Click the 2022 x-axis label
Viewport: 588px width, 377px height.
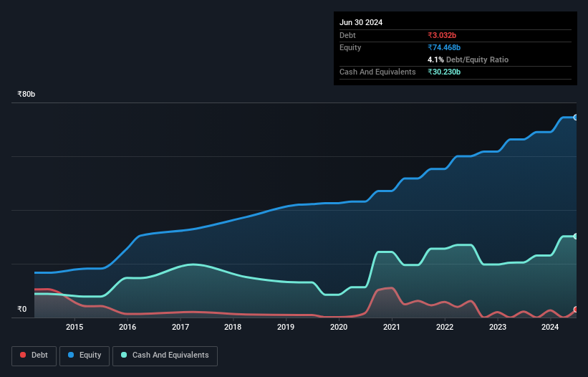pyautogui.click(x=445, y=327)
